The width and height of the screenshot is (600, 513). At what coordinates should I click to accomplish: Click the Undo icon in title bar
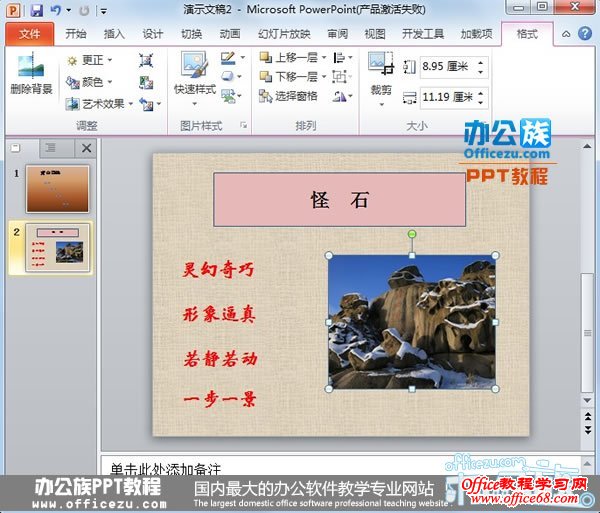point(56,10)
